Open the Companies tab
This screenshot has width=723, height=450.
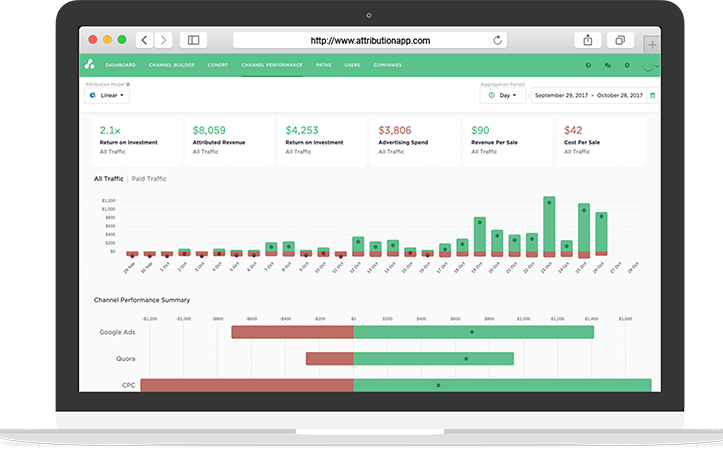(x=387, y=65)
